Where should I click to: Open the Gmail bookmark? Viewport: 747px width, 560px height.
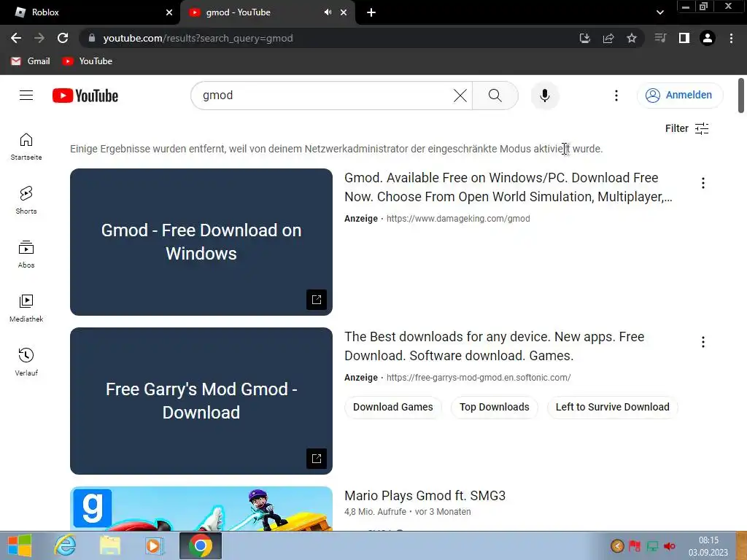(31, 61)
